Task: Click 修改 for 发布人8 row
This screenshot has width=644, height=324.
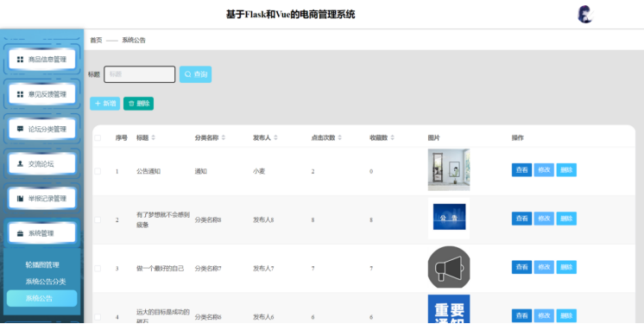Action: (x=544, y=219)
